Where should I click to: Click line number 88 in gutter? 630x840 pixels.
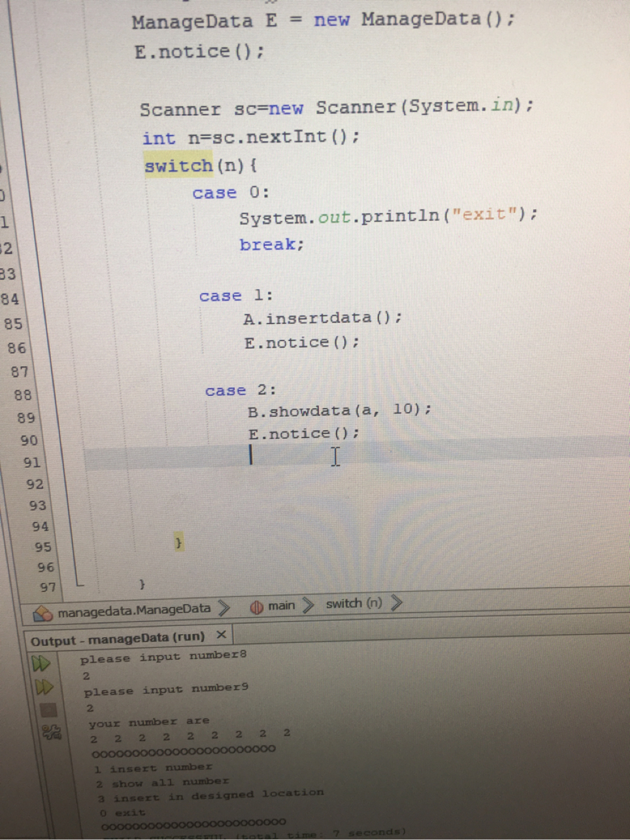pos(23,395)
